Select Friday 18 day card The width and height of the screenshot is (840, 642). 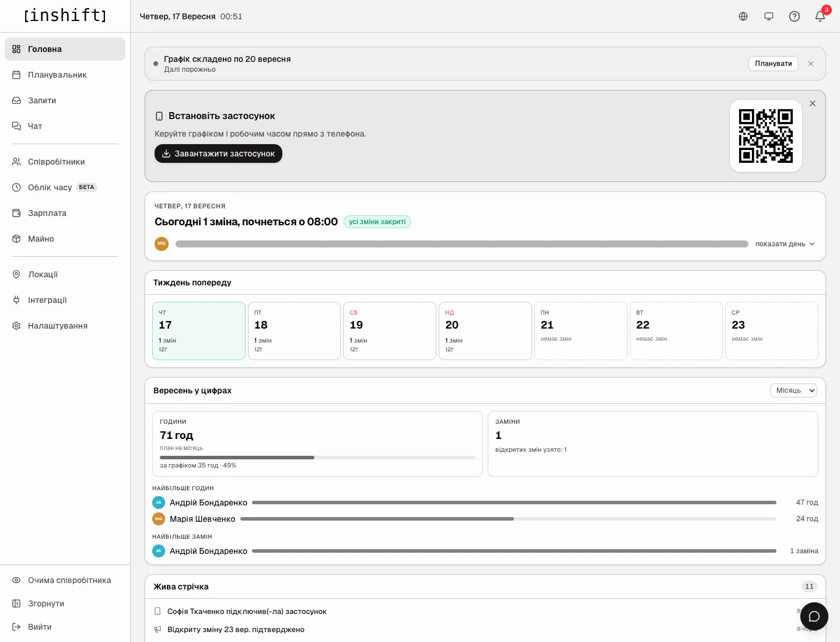294,331
